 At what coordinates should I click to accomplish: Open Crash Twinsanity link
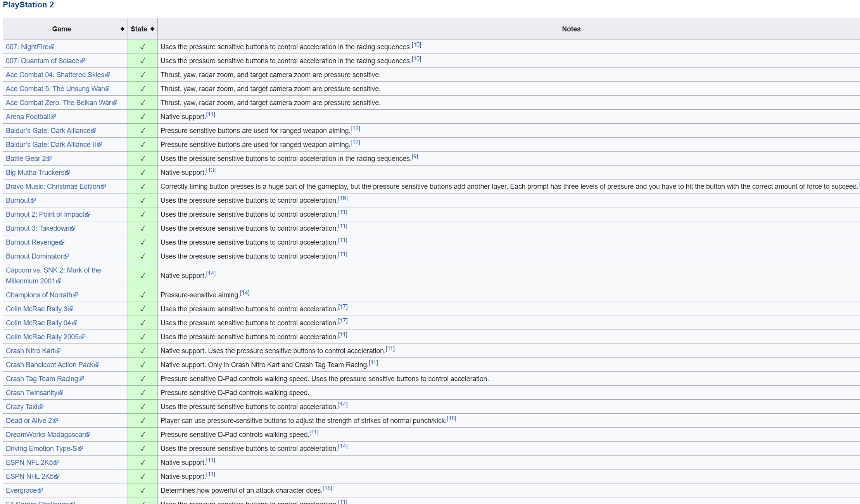[35, 393]
